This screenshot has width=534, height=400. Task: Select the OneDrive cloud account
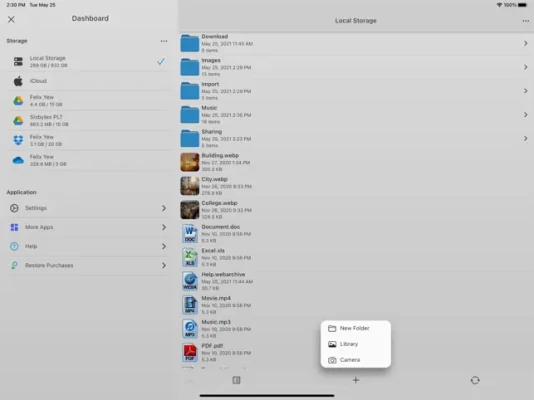(x=89, y=160)
